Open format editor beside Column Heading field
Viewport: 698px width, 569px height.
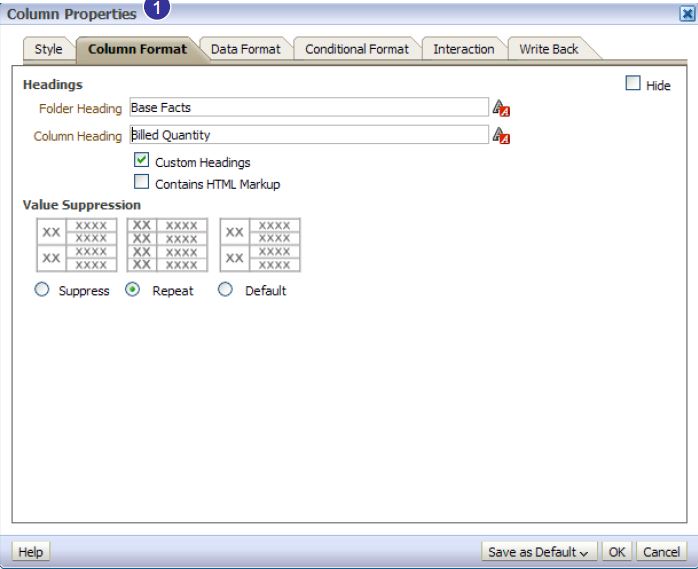pos(501,135)
